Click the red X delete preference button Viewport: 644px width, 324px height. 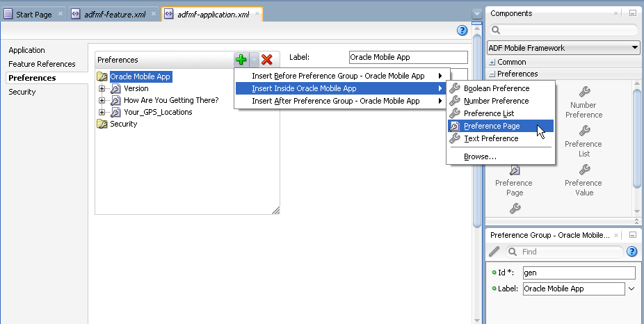[266, 60]
